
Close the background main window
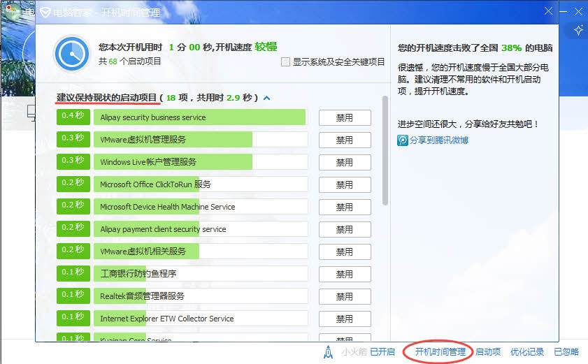point(578,11)
